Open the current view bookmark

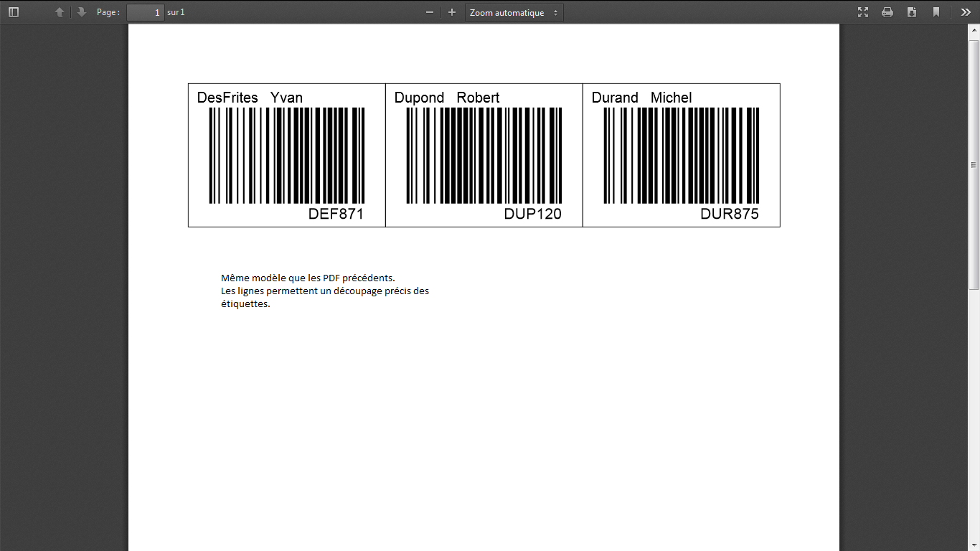936,12
